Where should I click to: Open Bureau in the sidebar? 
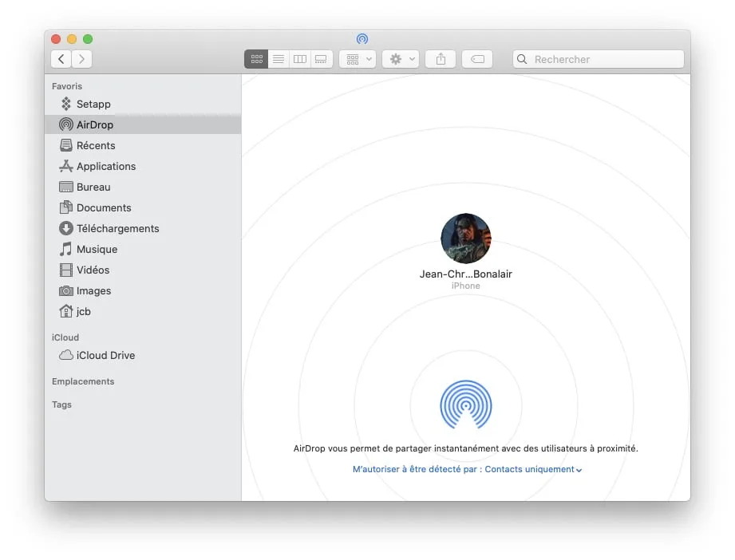pos(143,187)
